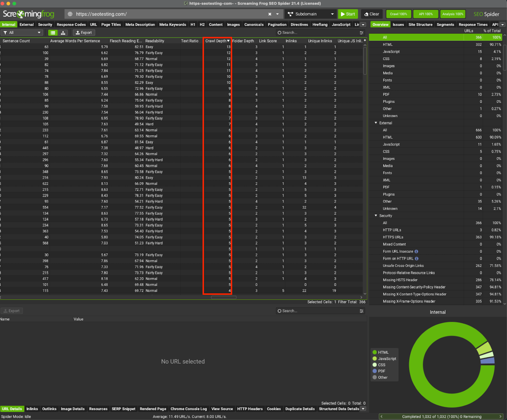This screenshot has height=420, width=507.
Task: Select the list view icon
Action: point(53,33)
